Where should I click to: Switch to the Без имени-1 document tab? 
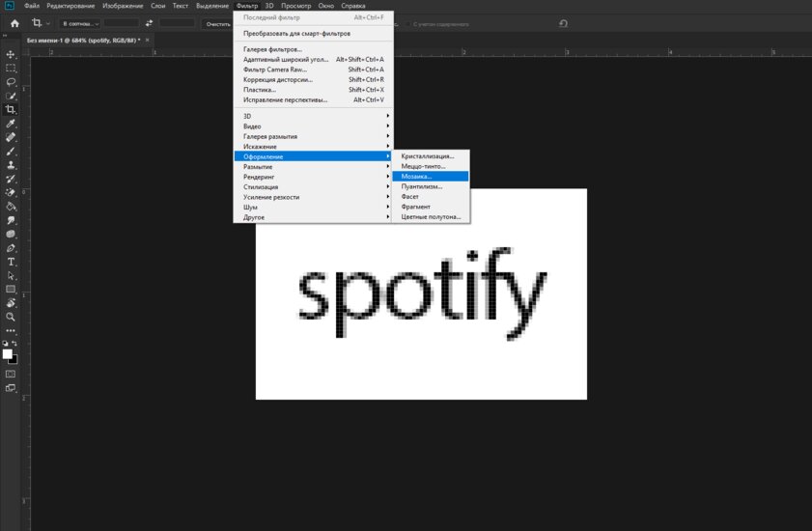pos(83,40)
